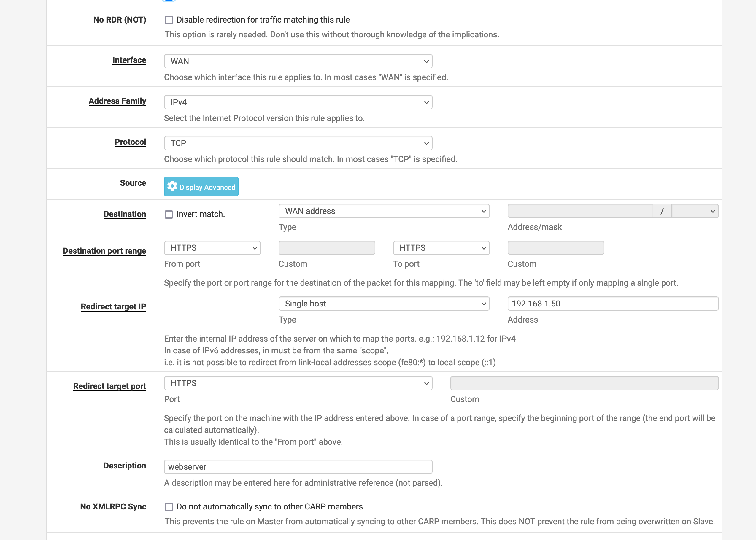Click the Redirect target port label link
This screenshot has height=540, width=756.
(x=110, y=386)
